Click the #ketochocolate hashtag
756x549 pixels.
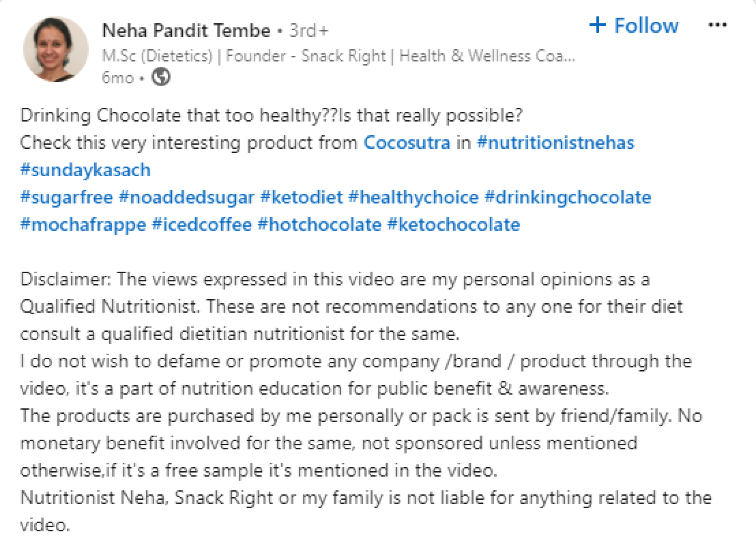tap(454, 225)
